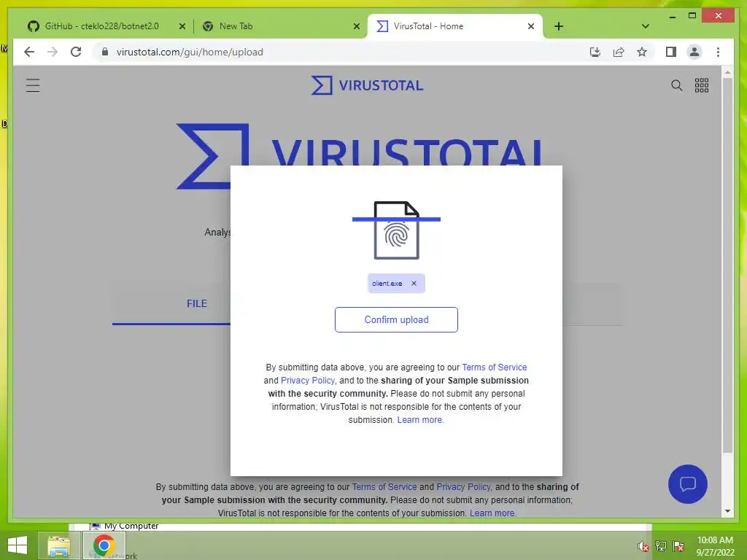Minimize the Chrome window
Viewport: 747px width, 560px height.
(672, 17)
